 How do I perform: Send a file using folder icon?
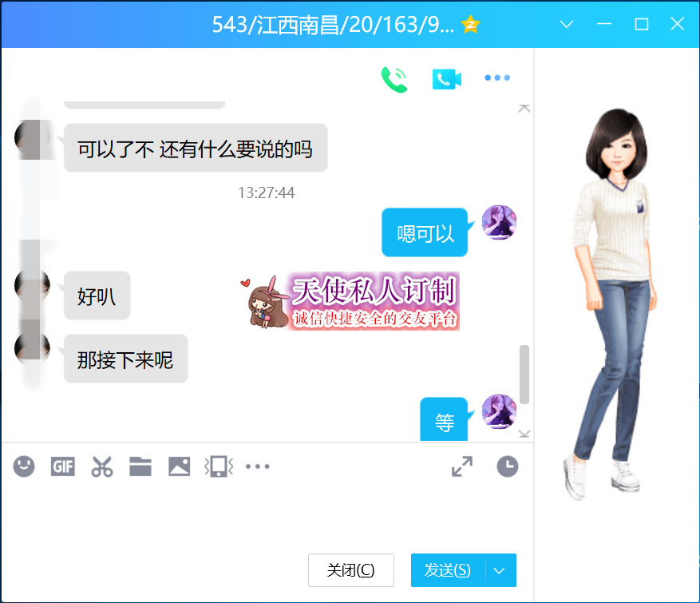[x=140, y=466]
